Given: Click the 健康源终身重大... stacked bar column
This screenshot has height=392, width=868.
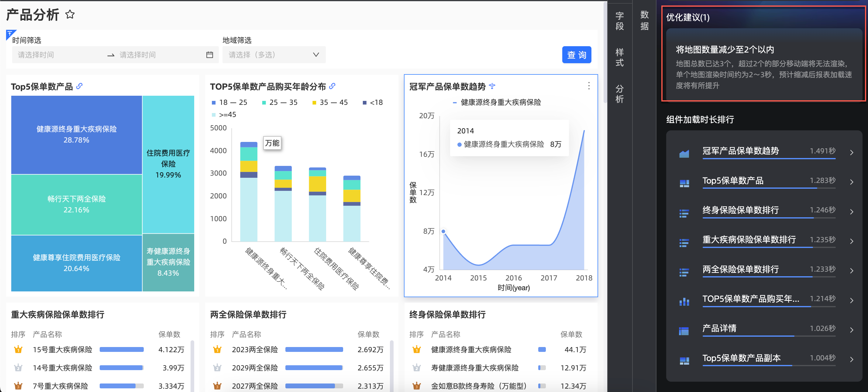Looking at the screenshot, I should coord(249,192).
